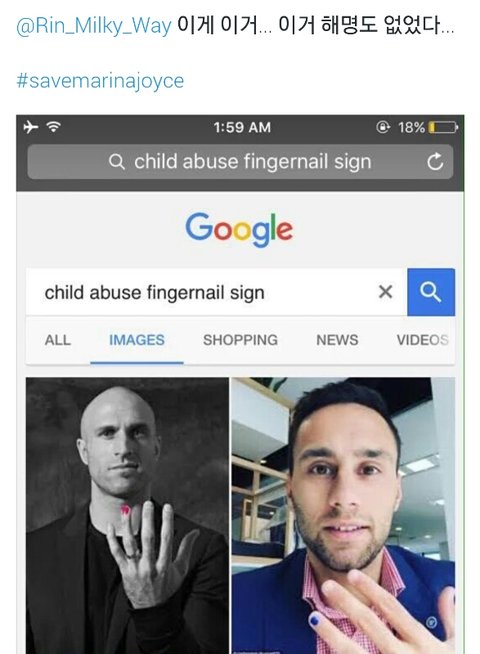Tap the Wi-Fi status icon
The height and width of the screenshot is (654, 480).
pos(53,126)
